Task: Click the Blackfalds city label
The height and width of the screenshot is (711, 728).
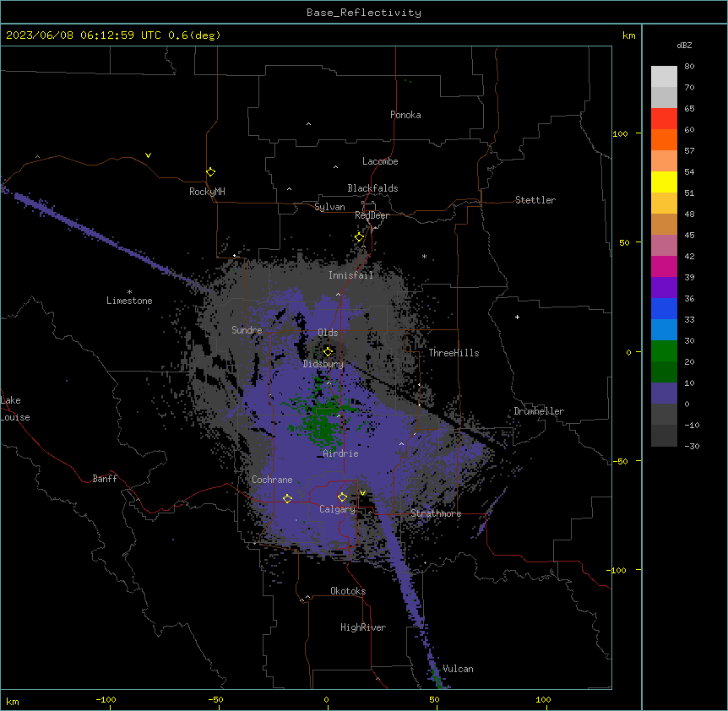Action: pyautogui.click(x=372, y=188)
